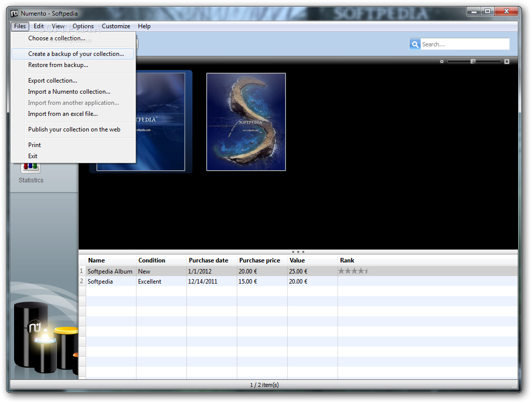Click the small thumbnail size icon
Viewport: 532px width, 403px height.
442,61
